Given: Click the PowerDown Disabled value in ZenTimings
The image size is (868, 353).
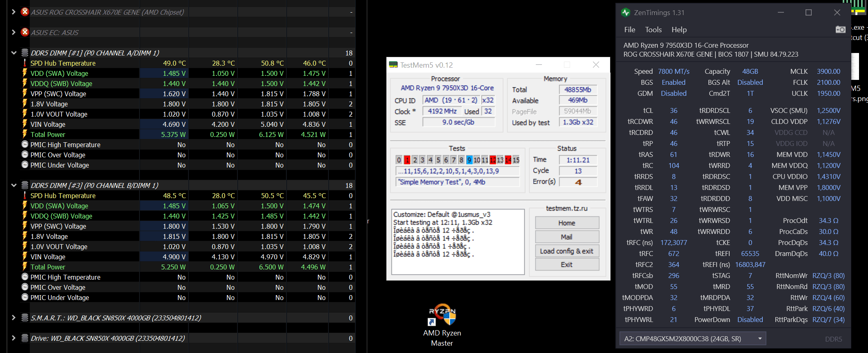Looking at the screenshot, I should point(750,320).
